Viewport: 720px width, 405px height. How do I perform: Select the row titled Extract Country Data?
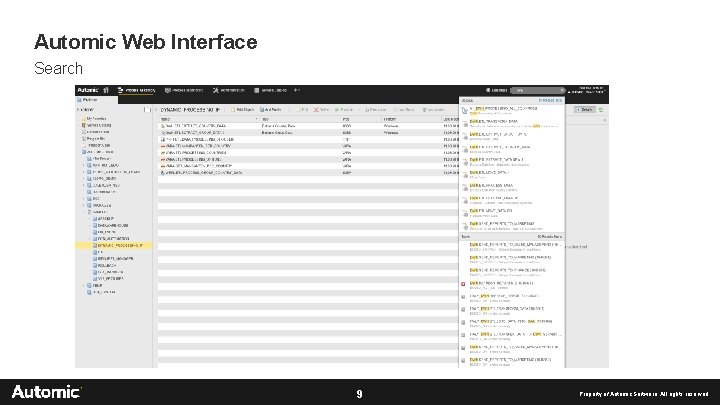[308, 126]
